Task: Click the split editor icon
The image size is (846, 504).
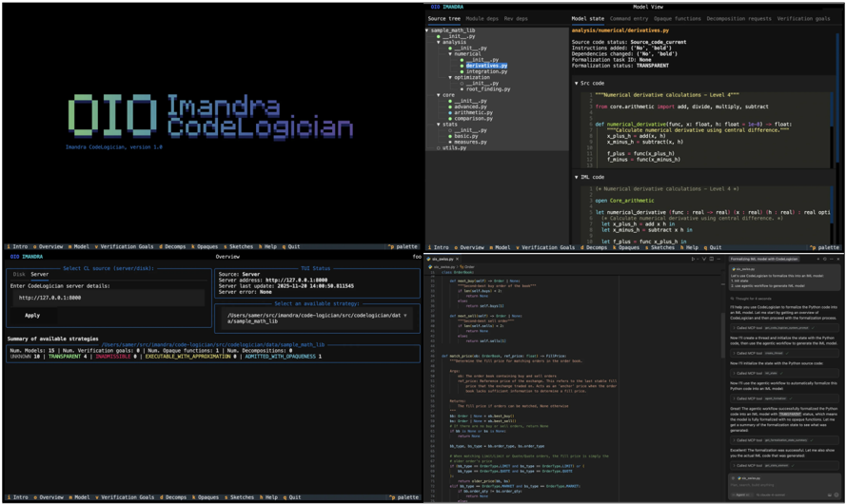Action: (x=711, y=259)
